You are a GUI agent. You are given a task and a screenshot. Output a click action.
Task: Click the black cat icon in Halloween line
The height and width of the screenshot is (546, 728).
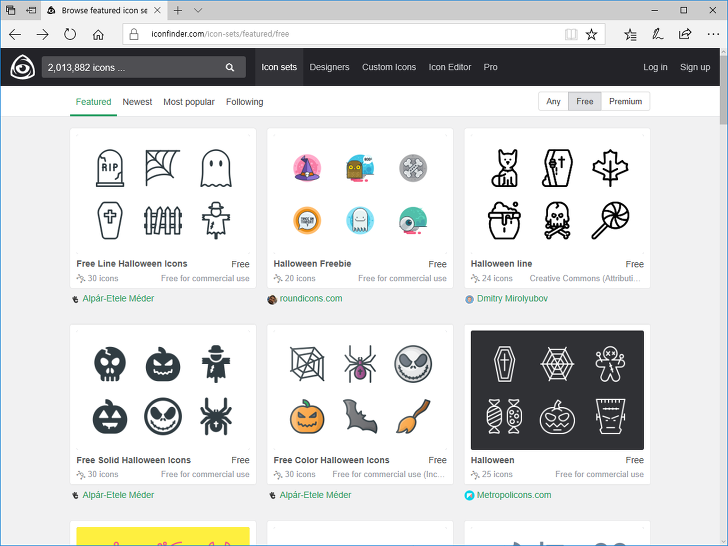point(505,168)
